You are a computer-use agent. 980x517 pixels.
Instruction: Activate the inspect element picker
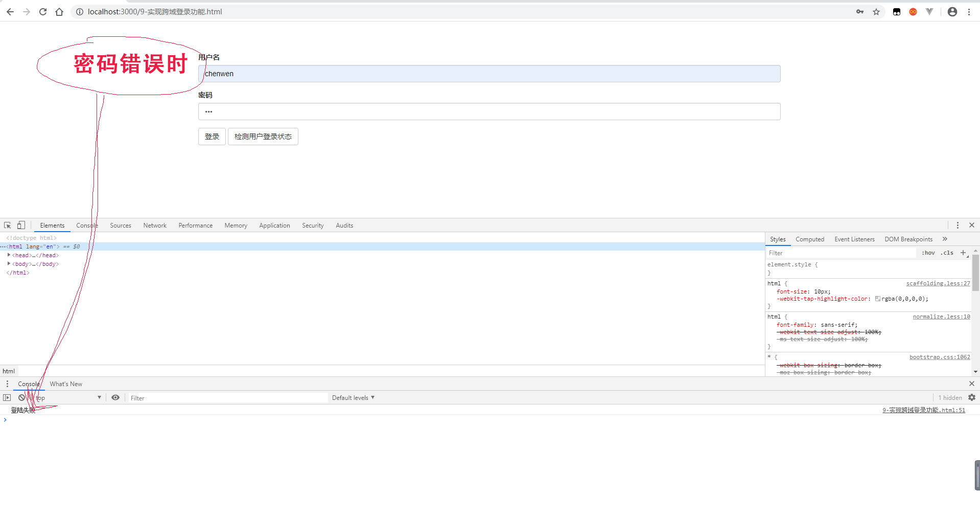click(8, 225)
